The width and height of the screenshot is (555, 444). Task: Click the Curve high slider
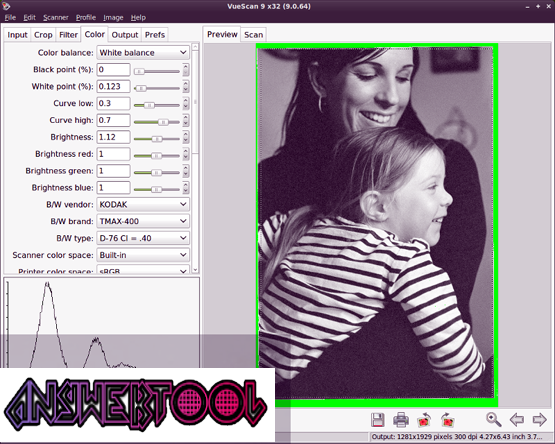click(157, 122)
